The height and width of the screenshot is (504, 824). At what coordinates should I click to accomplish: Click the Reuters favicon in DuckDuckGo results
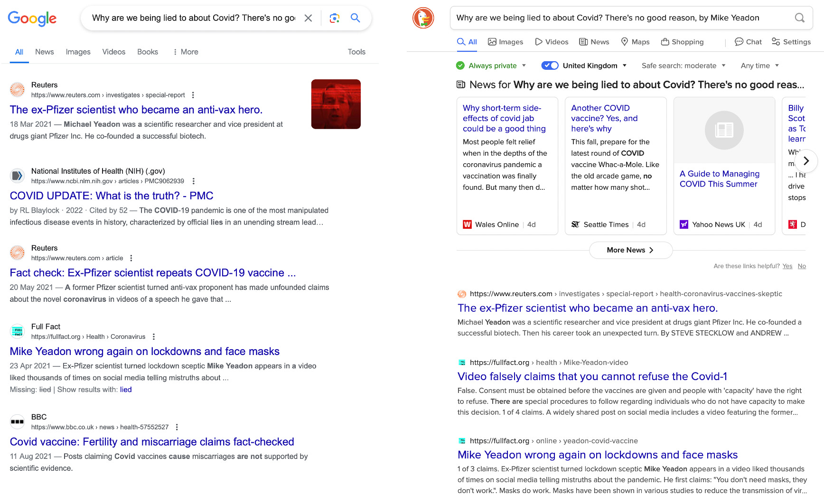pos(461,294)
